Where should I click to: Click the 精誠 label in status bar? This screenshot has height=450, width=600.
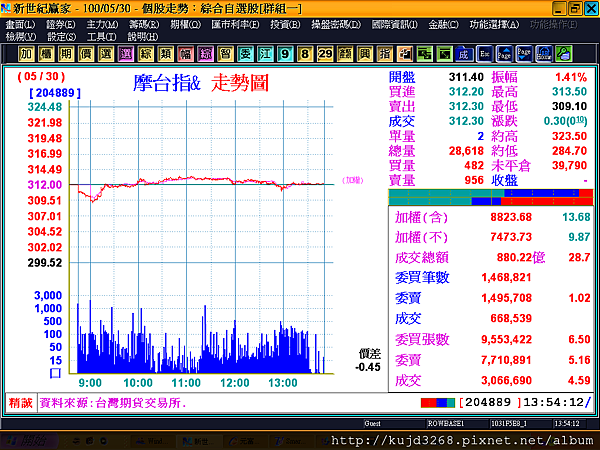[21, 403]
